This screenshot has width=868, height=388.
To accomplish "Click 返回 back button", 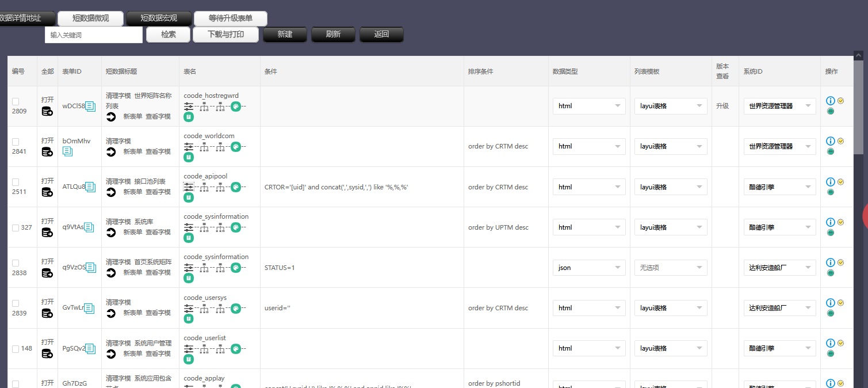I will pos(381,35).
